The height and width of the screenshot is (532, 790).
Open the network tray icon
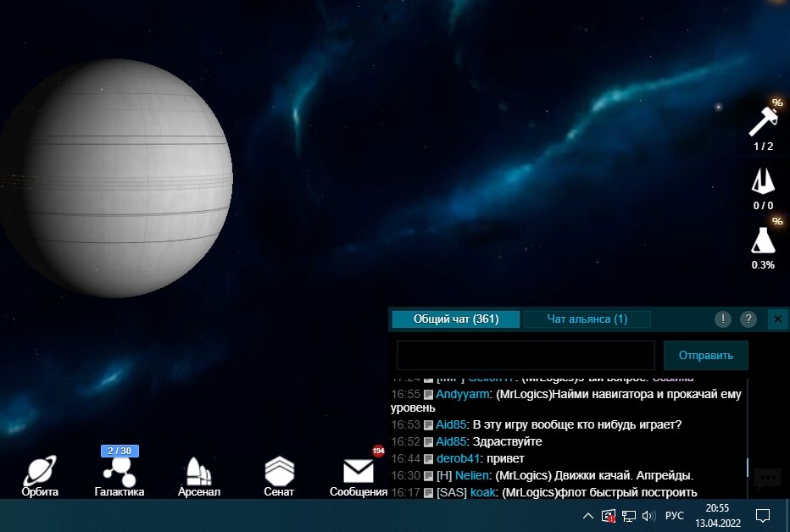coord(629,515)
